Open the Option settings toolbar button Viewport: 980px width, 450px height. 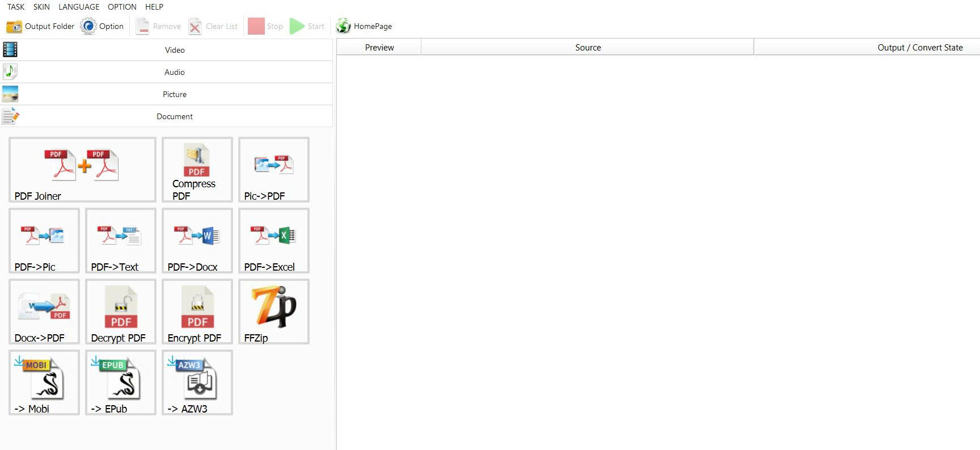102,26
